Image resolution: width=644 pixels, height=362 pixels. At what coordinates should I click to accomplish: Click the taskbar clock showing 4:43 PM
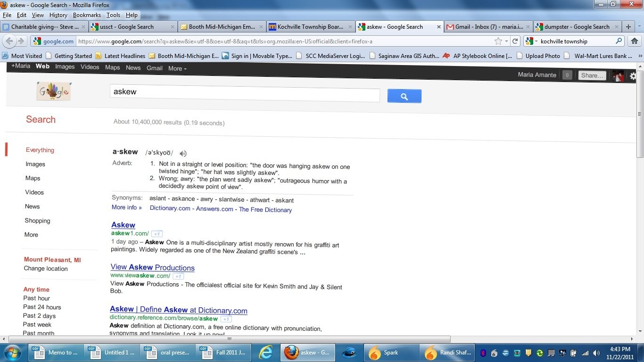click(619, 353)
